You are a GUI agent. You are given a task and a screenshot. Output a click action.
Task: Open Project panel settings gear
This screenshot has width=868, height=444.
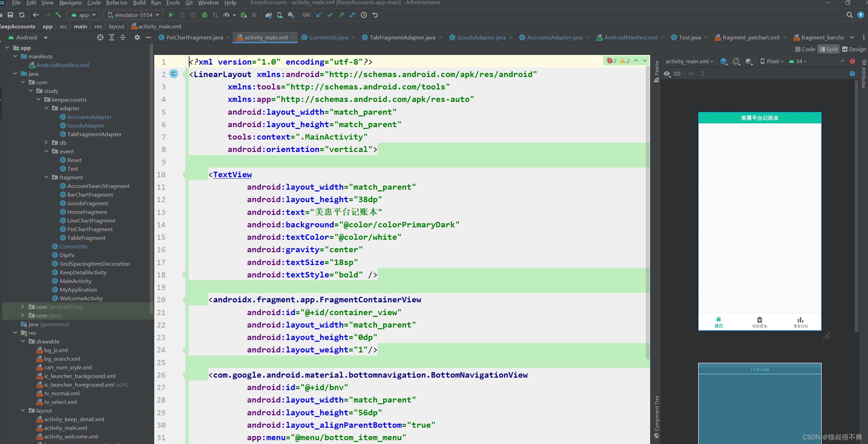click(x=137, y=37)
